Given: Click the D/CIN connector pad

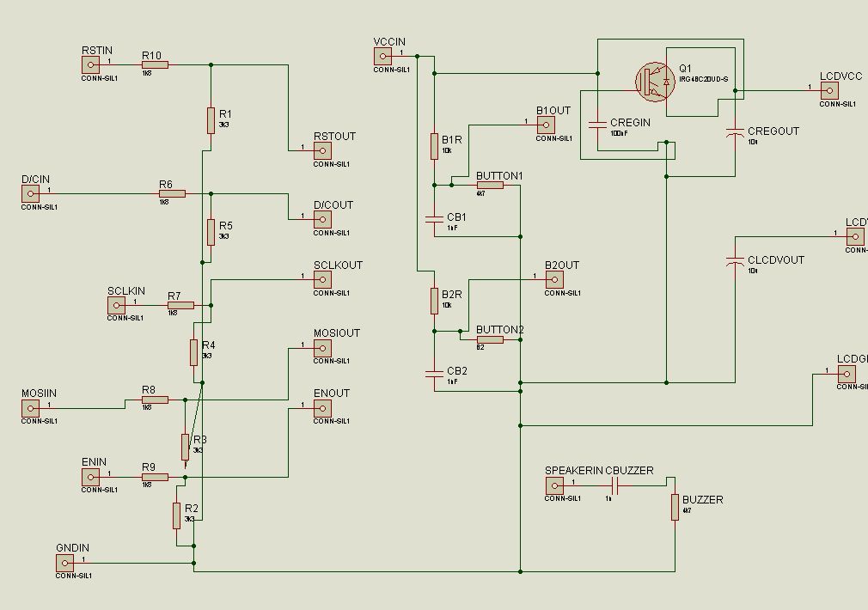Looking at the screenshot, I should tap(30, 193).
